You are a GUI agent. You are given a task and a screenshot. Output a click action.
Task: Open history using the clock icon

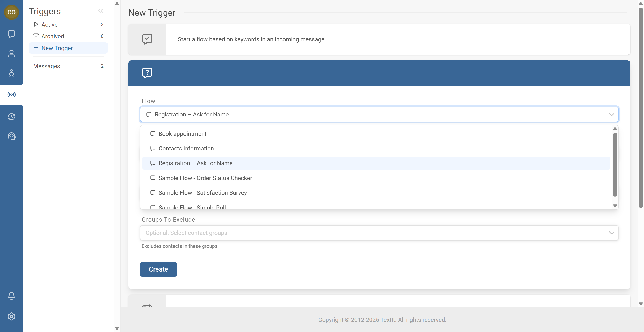pos(11,117)
